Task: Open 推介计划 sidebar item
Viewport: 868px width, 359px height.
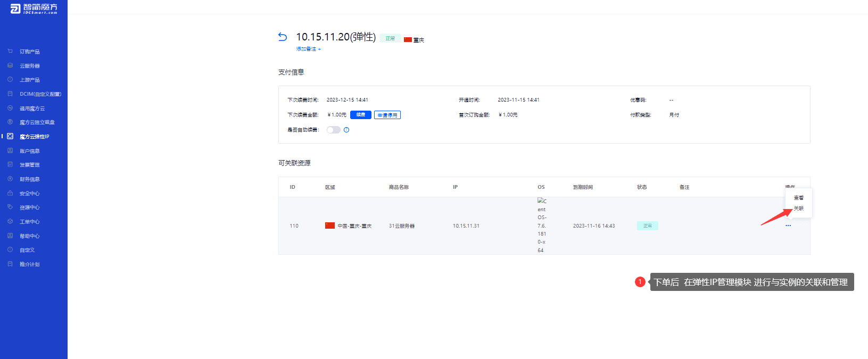Action: [x=30, y=264]
